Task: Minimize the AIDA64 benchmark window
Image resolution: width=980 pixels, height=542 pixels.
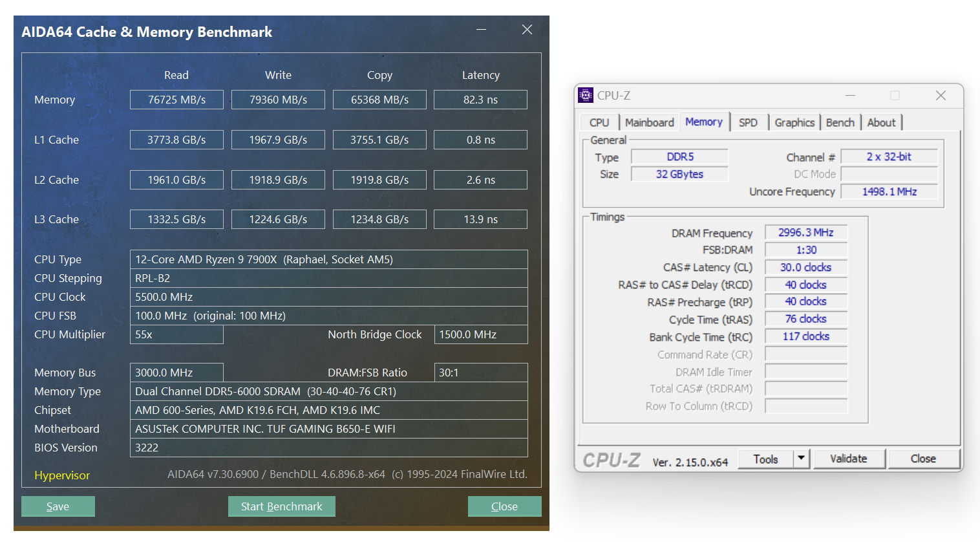Action: 481,30
